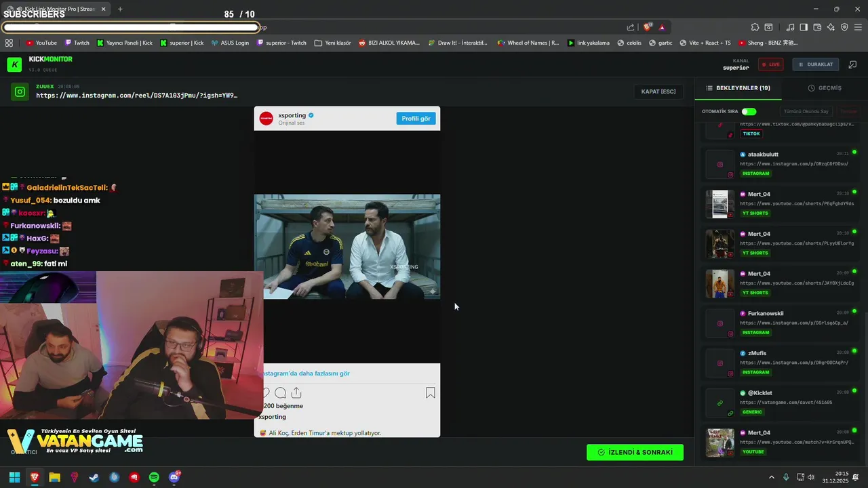Open the Yayıncı Paneli | Kick bookmark

pyautogui.click(x=125, y=43)
